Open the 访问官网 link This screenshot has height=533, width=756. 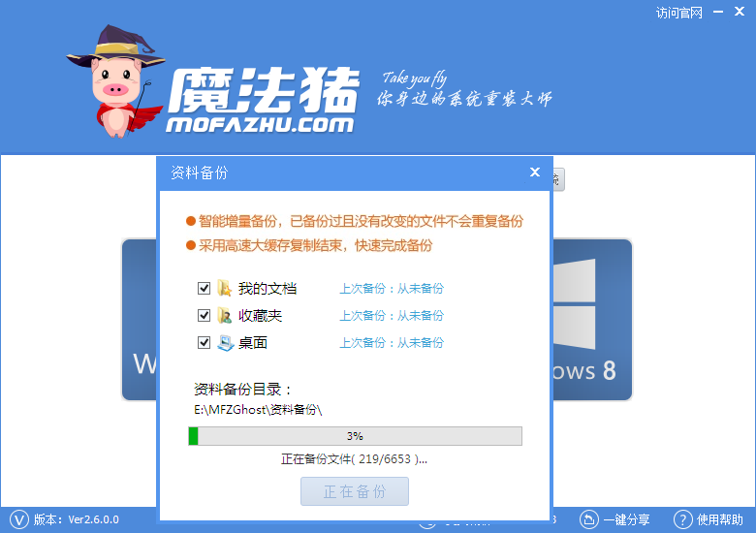click(678, 13)
